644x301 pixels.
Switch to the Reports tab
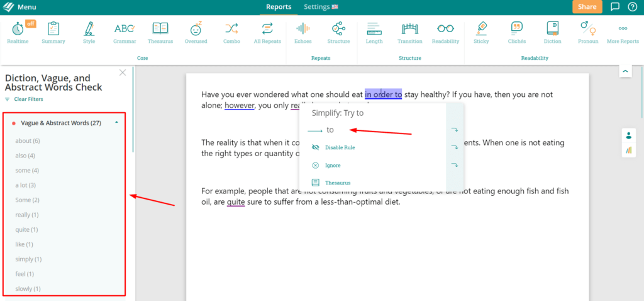[x=279, y=6]
